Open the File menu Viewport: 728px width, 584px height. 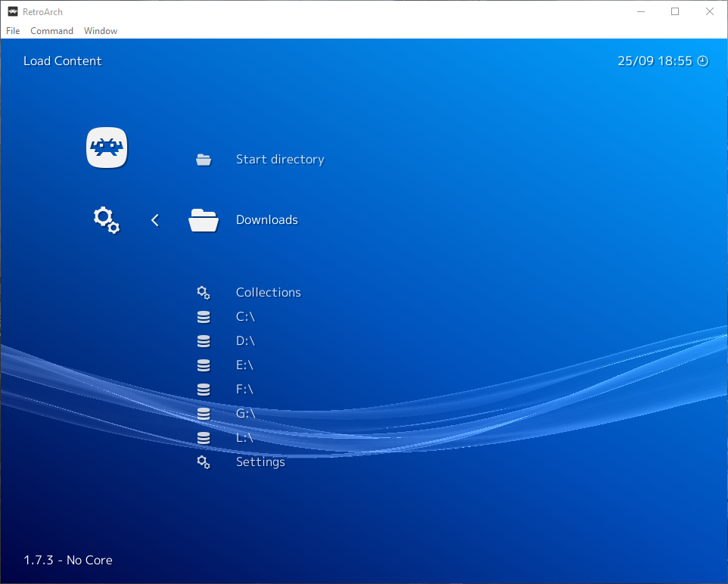[x=13, y=31]
